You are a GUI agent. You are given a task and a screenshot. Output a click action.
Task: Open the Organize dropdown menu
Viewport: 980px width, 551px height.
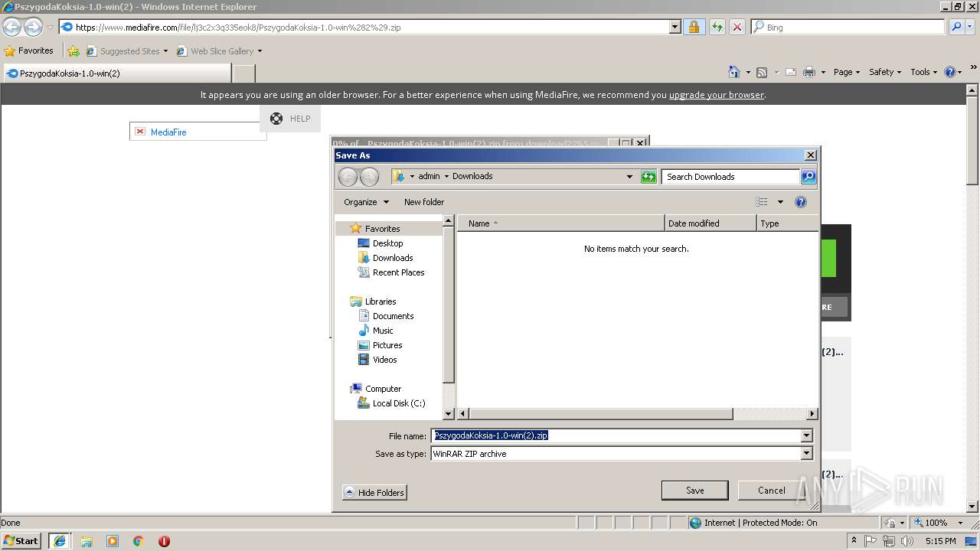pyautogui.click(x=367, y=202)
